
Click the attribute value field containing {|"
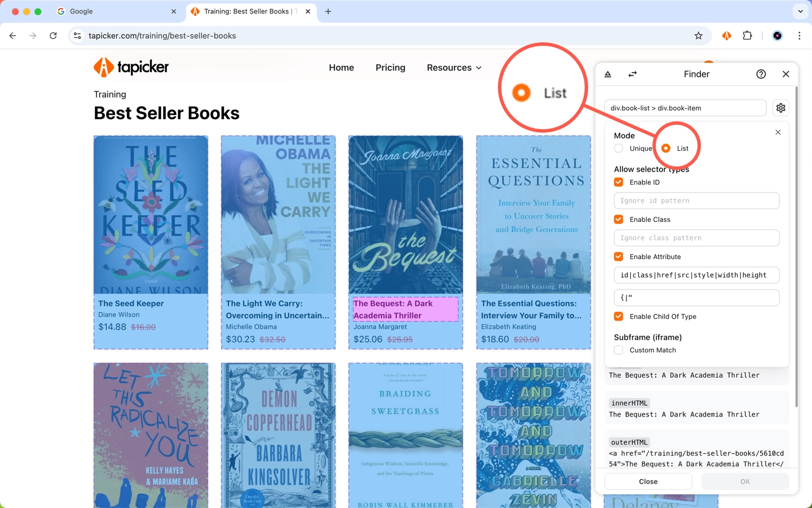coord(696,297)
